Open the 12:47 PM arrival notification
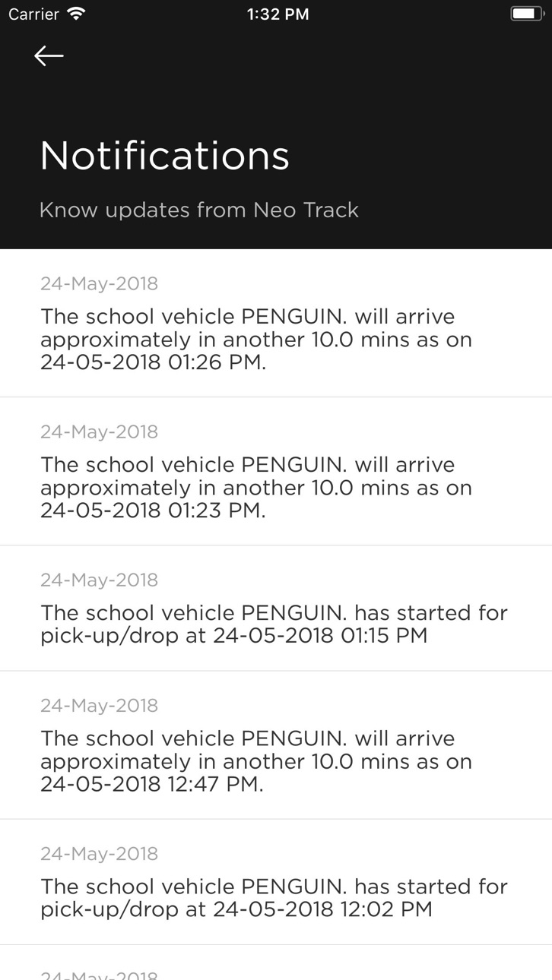The height and width of the screenshot is (980, 552). [276, 744]
